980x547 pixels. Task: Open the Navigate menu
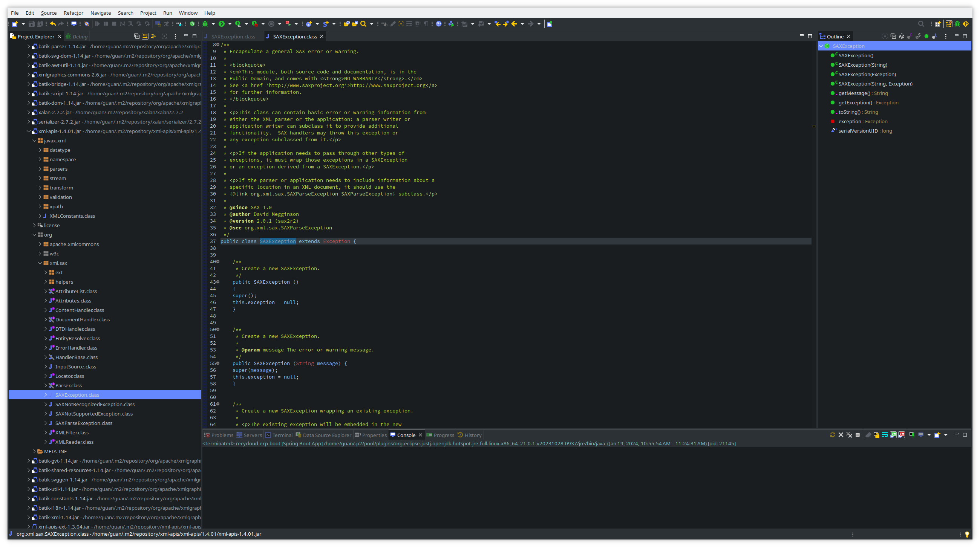tap(100, 12)
